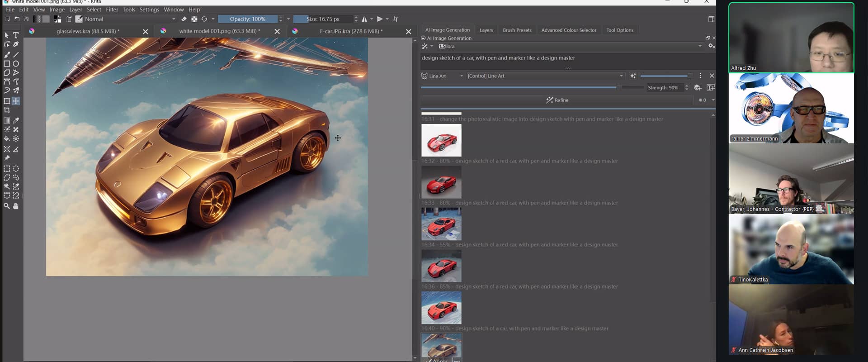Select the Crop tool
The image size is (868, 362).
pos(7,110)
